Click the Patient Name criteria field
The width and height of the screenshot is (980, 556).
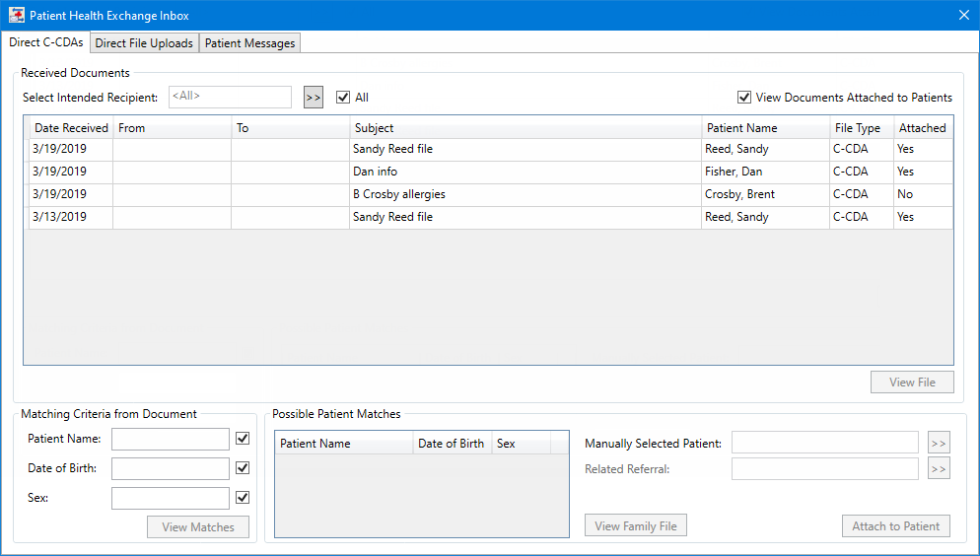tap(170, 439)
